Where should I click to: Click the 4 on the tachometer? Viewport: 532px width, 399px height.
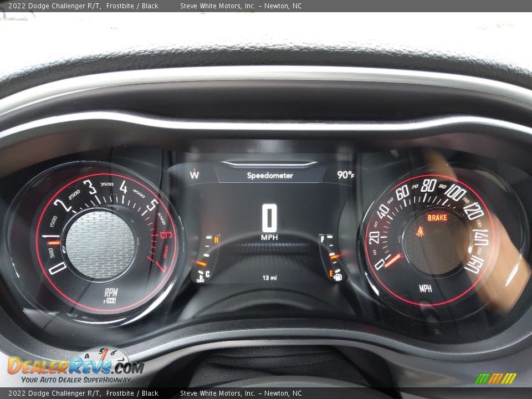pyautogui.click(x=123, y=187)
